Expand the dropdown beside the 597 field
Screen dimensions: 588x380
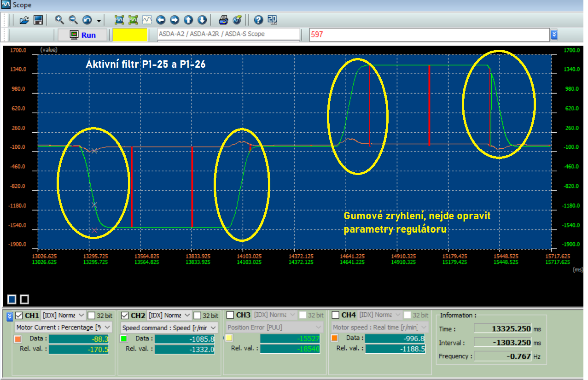554,35
